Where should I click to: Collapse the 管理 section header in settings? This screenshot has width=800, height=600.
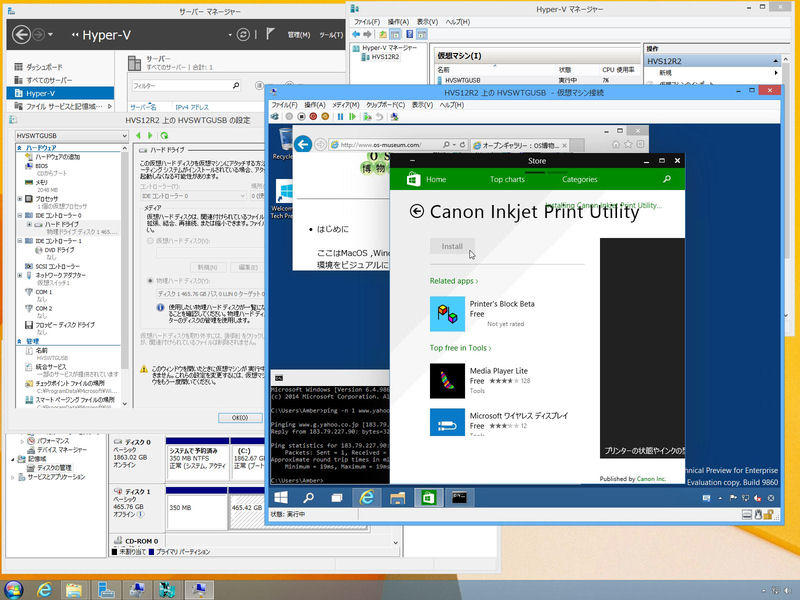point(19,341)
